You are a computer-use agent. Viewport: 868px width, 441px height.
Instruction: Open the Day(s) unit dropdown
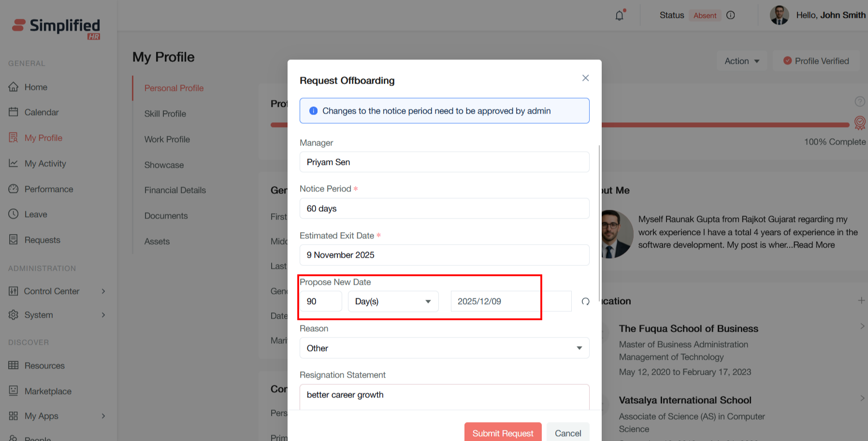393,302
